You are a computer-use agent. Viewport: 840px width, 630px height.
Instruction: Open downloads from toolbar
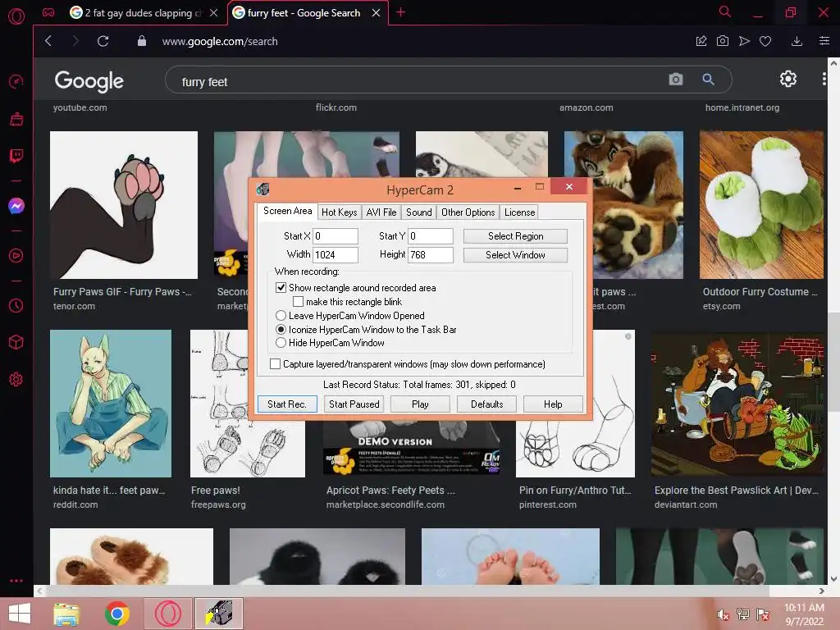[797, 41]
